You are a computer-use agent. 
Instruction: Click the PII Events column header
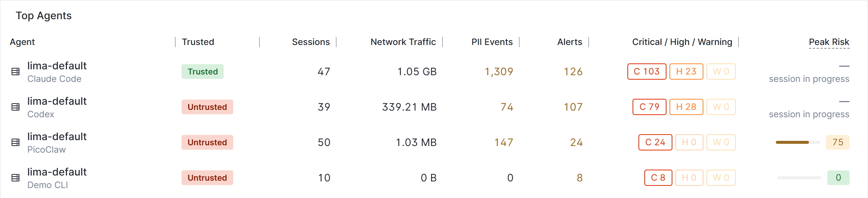coord(492,42)
